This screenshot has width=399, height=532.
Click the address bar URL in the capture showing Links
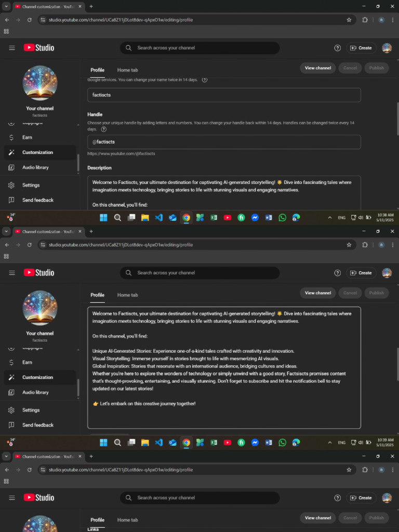(121, 470)
